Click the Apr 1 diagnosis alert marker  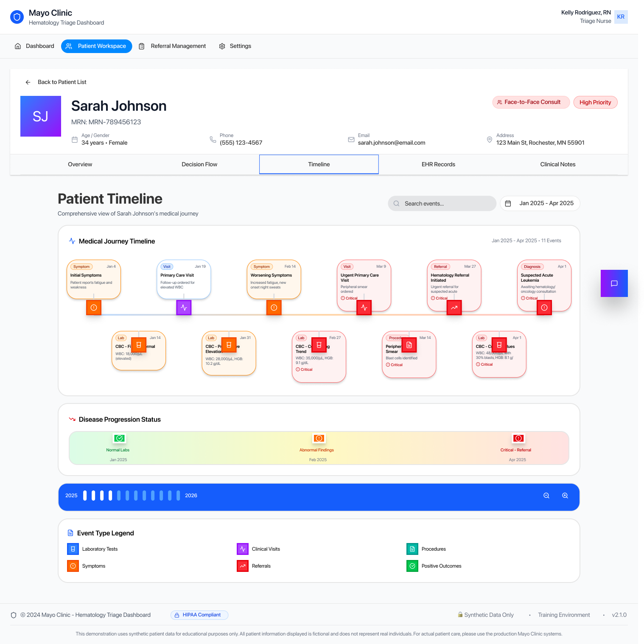coord(544,308)
